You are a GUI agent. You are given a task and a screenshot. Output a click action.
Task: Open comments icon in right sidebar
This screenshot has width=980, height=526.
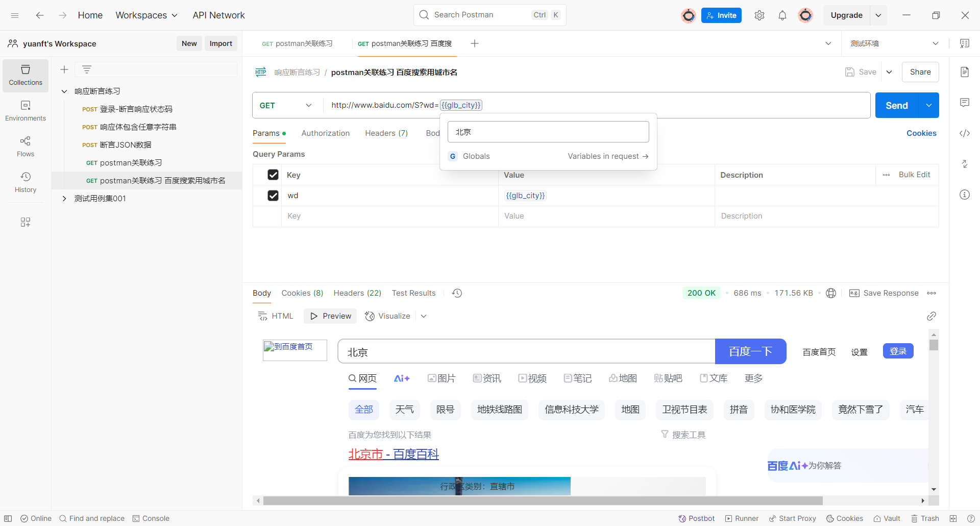coord(965,103)
